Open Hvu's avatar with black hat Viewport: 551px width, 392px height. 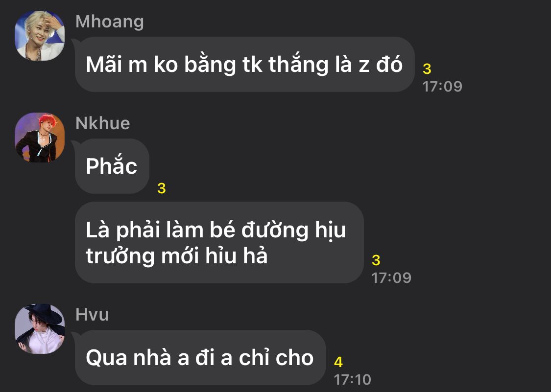pos(40,329)
